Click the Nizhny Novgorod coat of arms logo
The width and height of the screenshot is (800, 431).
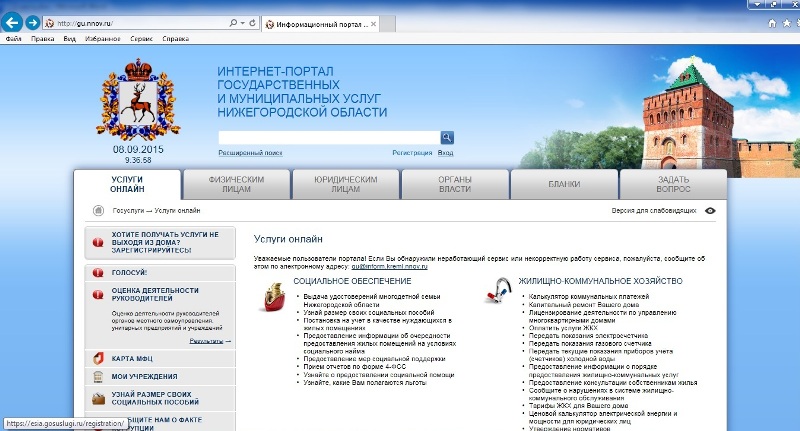(x=138, y=99)
